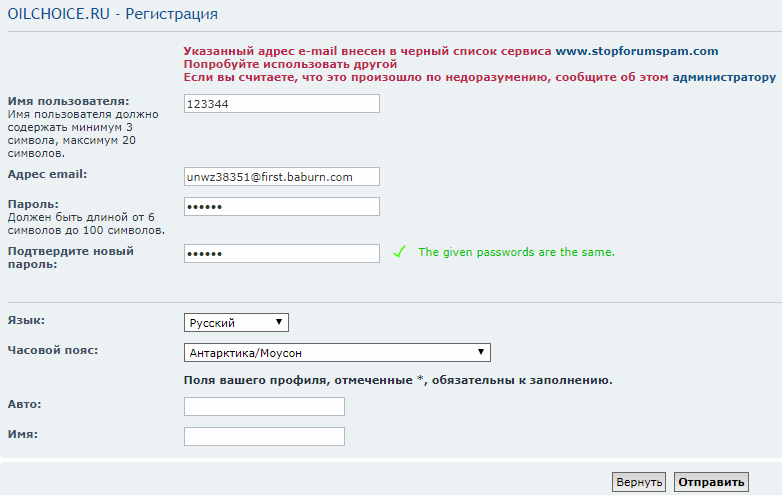The width and height of the screenshot is (782, 495).
Task: Click the green passwords are the same message
Action: click(x=516, y=252)
